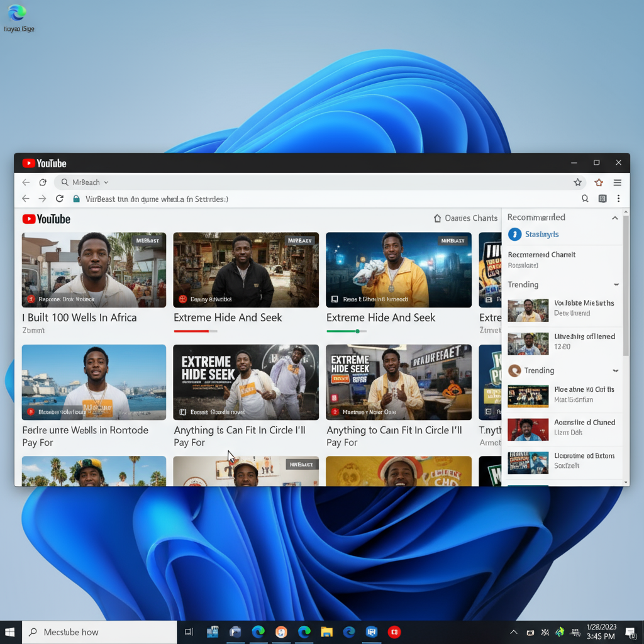Open the Oaaties Chants link

pyautogui.click(x=471, y=218)
